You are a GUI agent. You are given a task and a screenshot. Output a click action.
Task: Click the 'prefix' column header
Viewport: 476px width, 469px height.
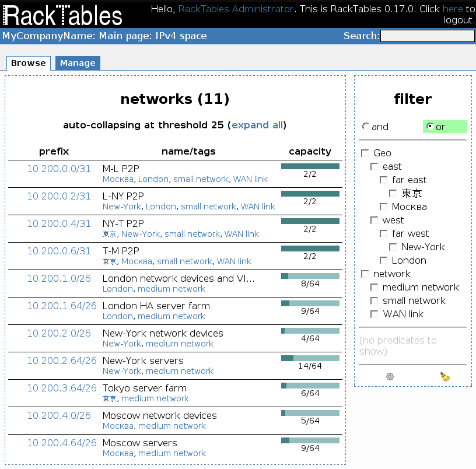54,152
